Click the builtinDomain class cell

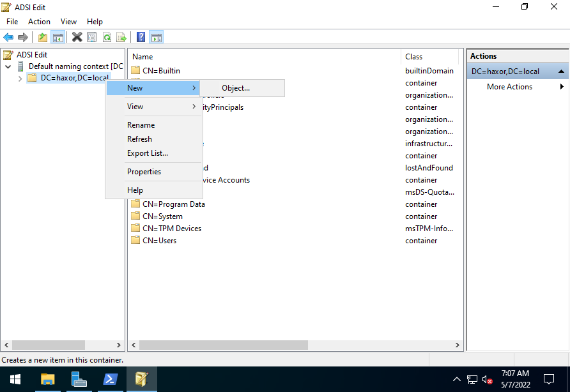[x=429, y=70]
